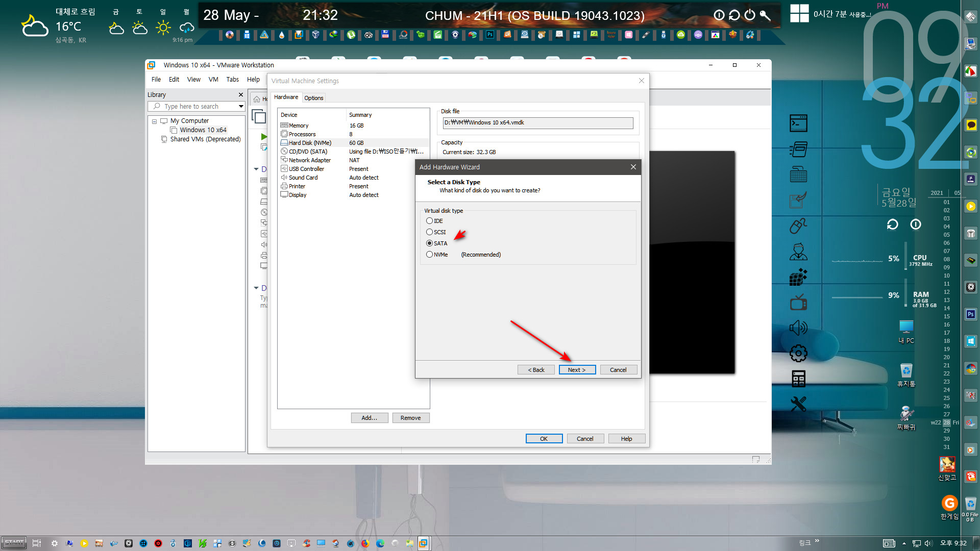Select Network Adapter device row
This screenshot has height=551, width=980.
(354, 160)
